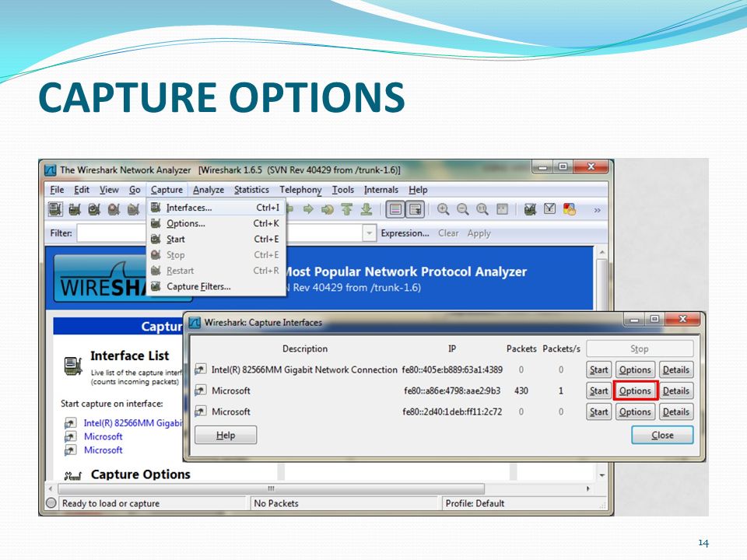Click the vertical scrollbar down arrow in main window
The width and height of the screenshot is (747, 560).
[x=602, y=476]
